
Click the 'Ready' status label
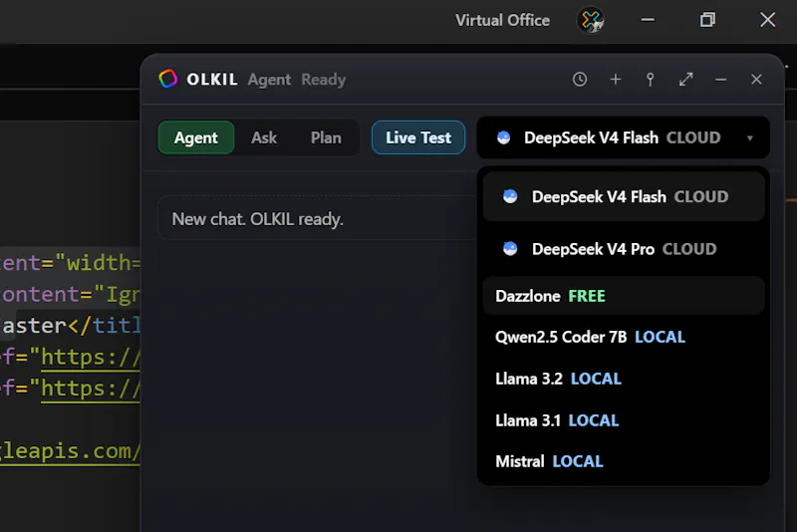tap(323, 80)
